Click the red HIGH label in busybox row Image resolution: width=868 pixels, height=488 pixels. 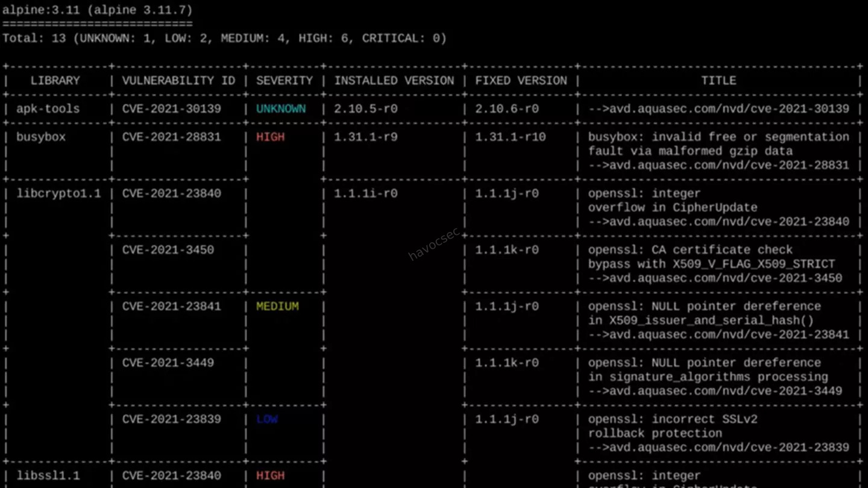click(x=270, y=137)
